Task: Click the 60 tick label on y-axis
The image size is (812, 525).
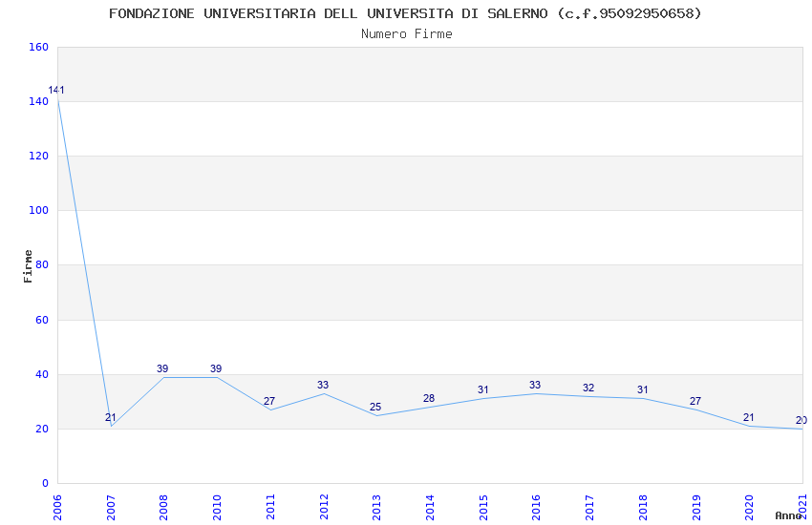Action: tap(41, 320)
